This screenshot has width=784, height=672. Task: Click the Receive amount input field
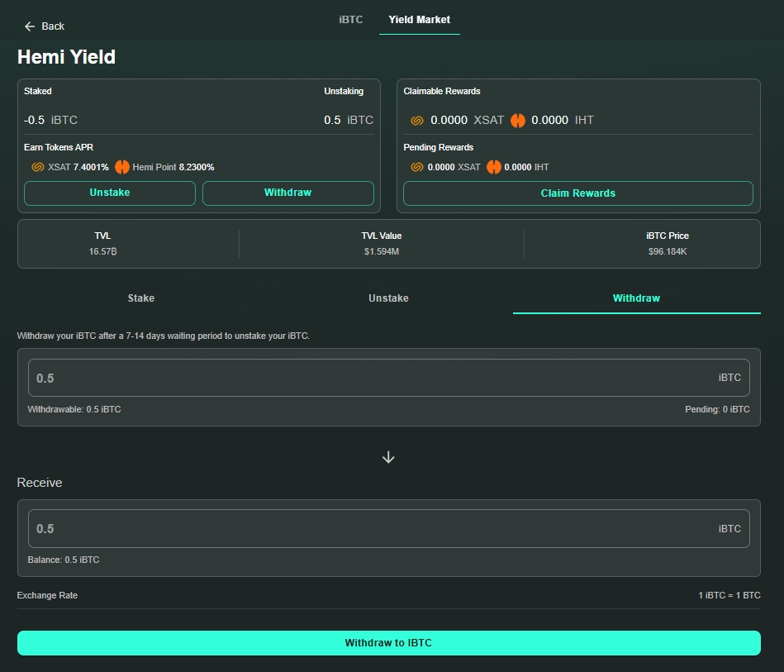(372, 528)
